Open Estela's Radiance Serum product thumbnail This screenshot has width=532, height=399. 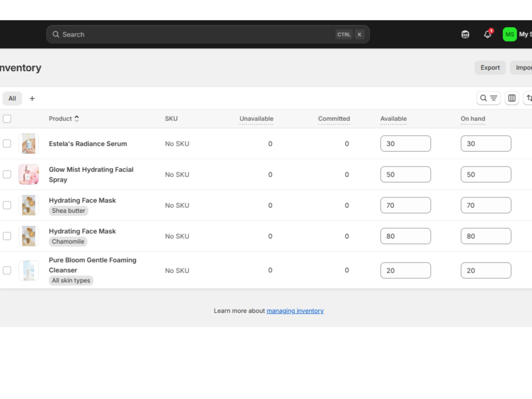click(29, 144)
